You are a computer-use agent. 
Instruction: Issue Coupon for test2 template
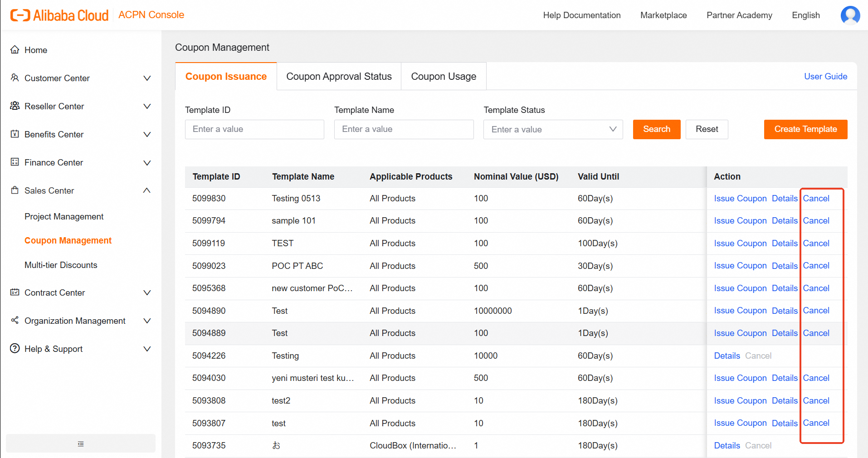740,400
